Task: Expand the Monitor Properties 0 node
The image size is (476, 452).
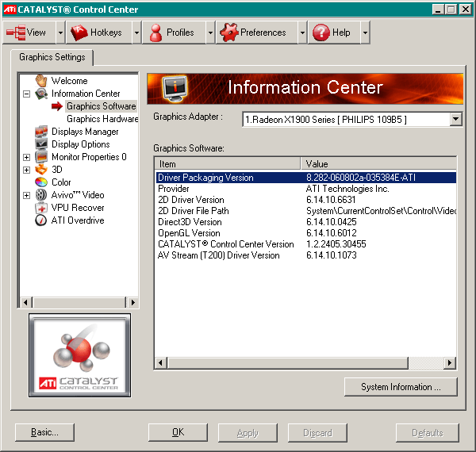Action: 27,157
